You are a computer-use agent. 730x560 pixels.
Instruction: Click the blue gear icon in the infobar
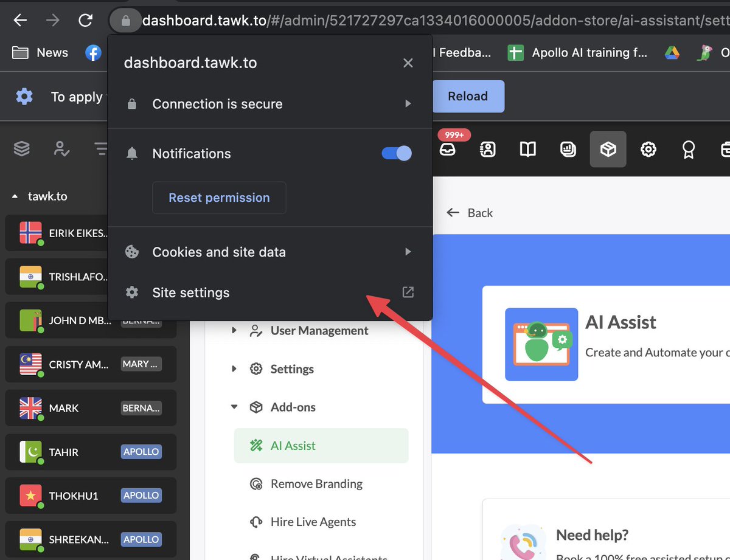(x=24, y=96)
